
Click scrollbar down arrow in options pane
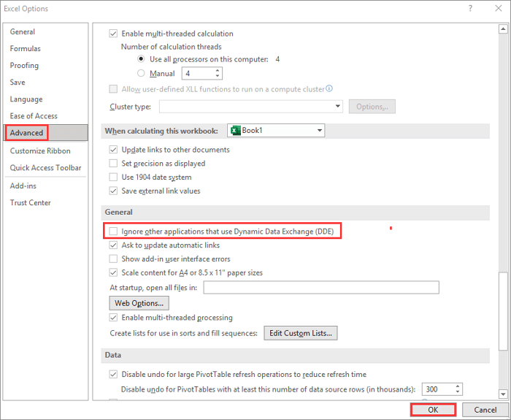point(503,394)
